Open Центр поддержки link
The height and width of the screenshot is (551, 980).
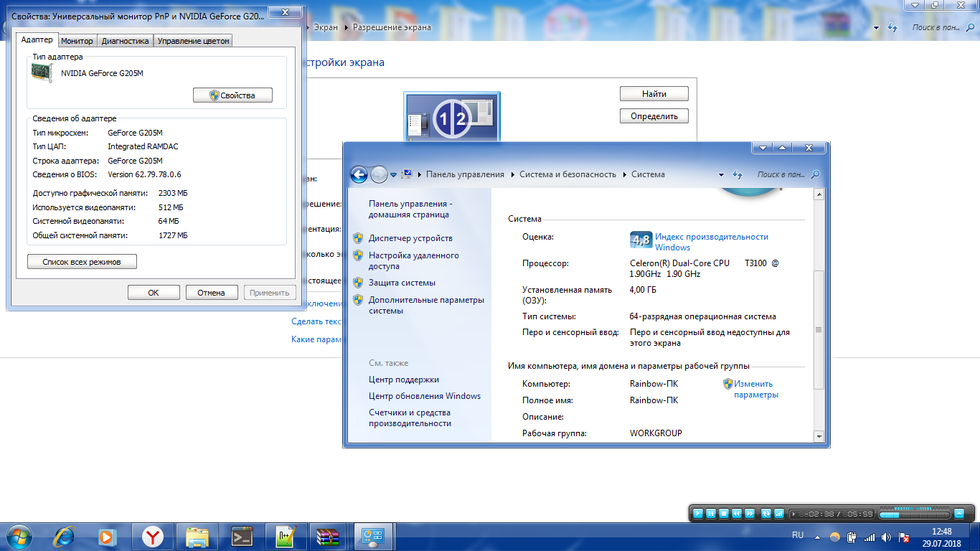pyautogui.click(x=404, y=380)
